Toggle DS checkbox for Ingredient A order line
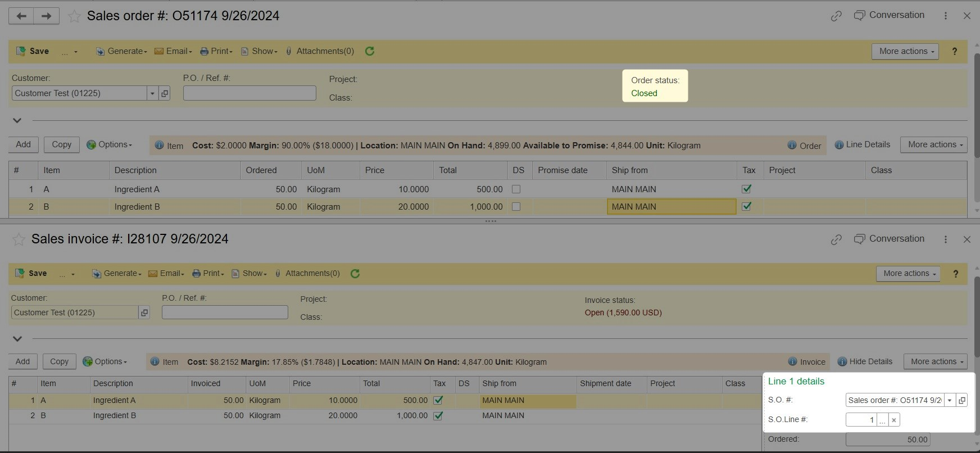Image resolution: width=980 pixels, height=453 pixels. coord(516,189)
